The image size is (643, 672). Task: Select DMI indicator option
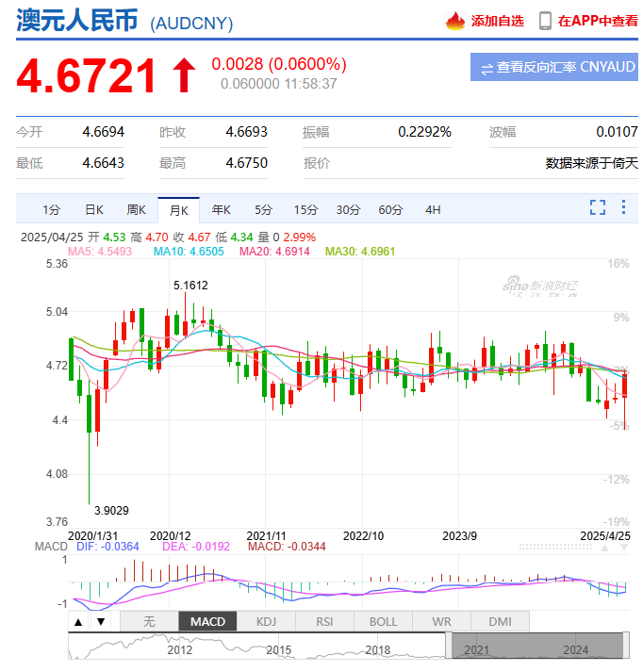(x=501, y=622)
